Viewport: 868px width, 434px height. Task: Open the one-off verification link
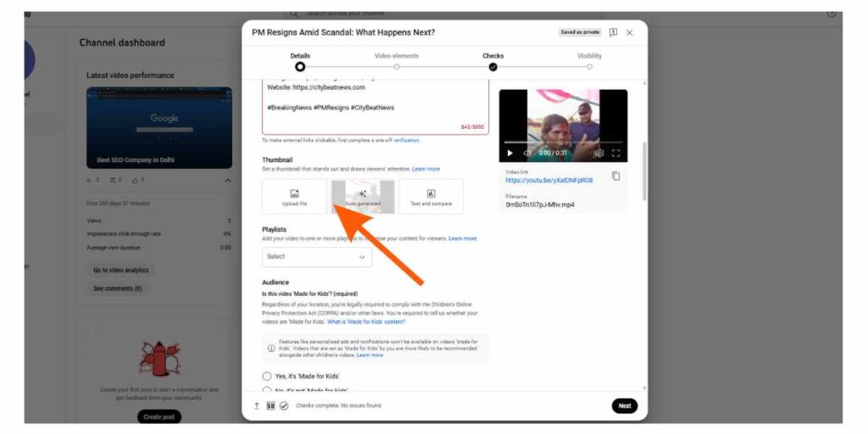406,141
